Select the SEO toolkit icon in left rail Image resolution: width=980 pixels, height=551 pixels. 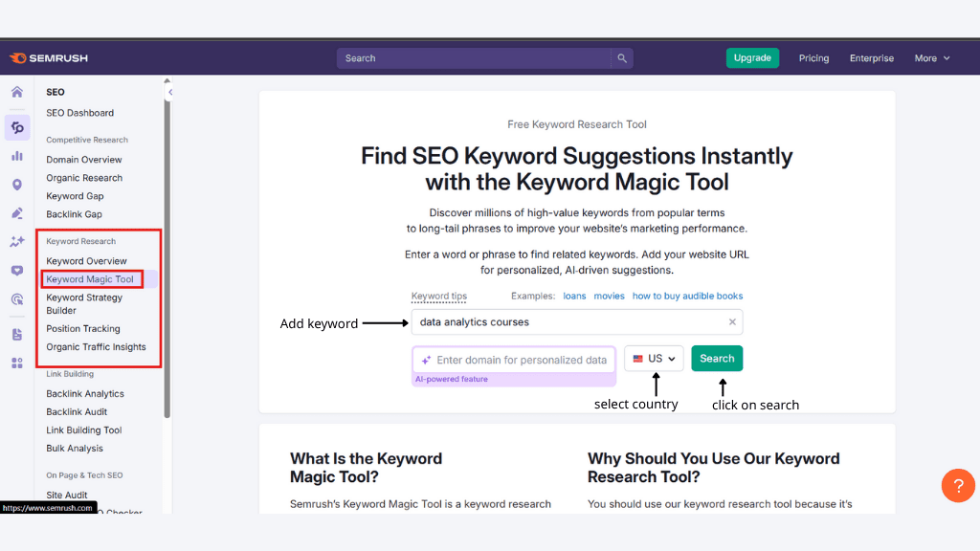click(x=17, y=127)
